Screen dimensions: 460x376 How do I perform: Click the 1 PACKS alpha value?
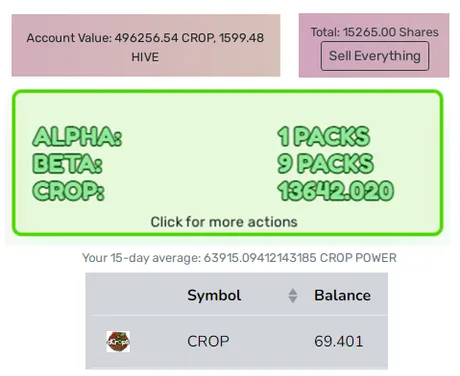pyautogui.click(x=324, y=136)
